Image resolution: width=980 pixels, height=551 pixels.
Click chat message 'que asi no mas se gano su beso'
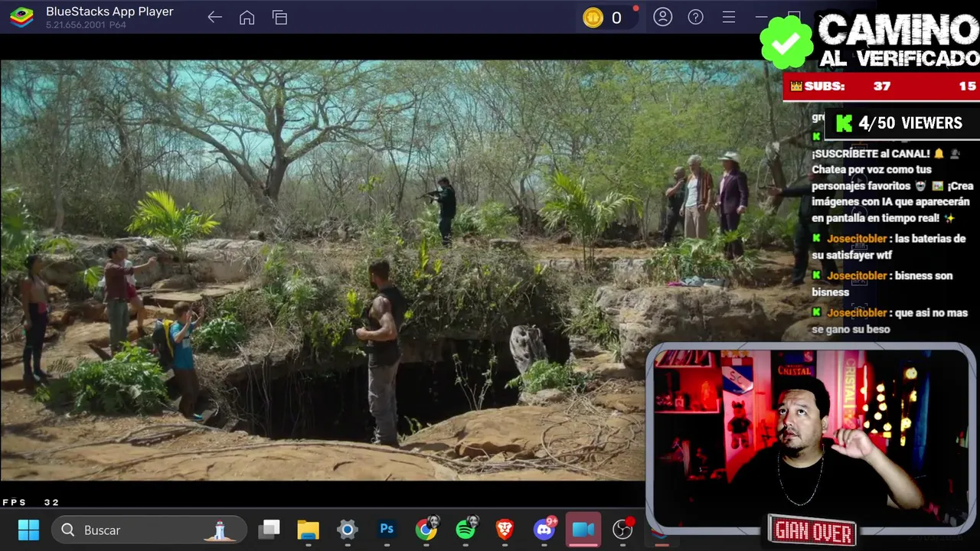coord(890,321)
